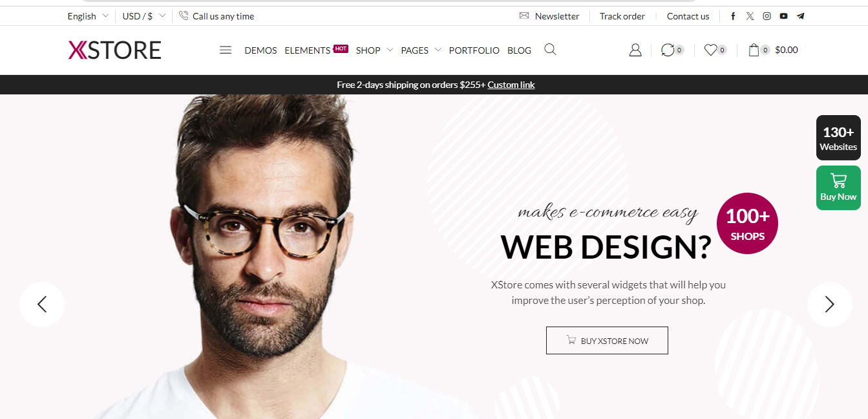Open the compare products icon
868x419 pixels.
668,50
